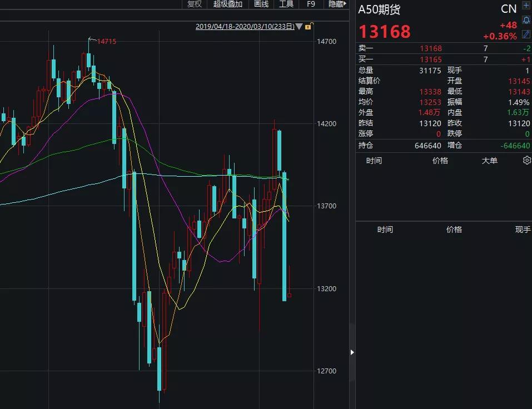Screen dimensions: 532x409
Task: Open the pencil edit note icon
Action: coord(526,34)
